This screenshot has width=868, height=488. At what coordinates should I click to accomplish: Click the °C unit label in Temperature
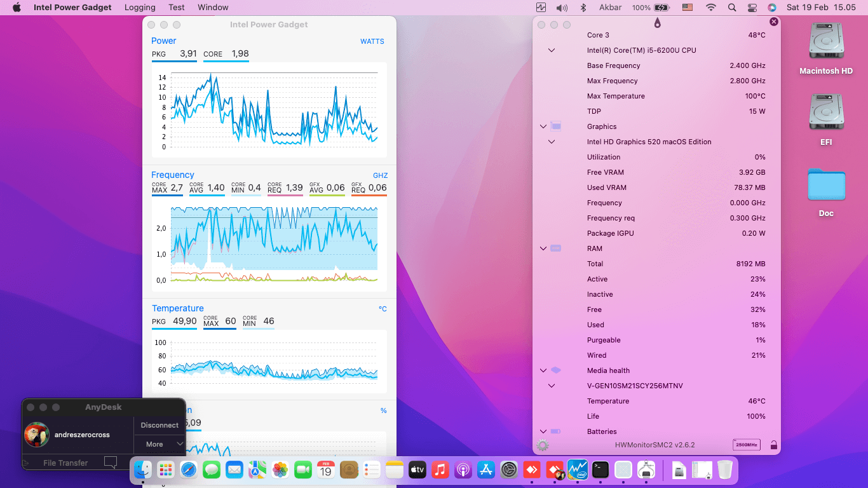383,309
